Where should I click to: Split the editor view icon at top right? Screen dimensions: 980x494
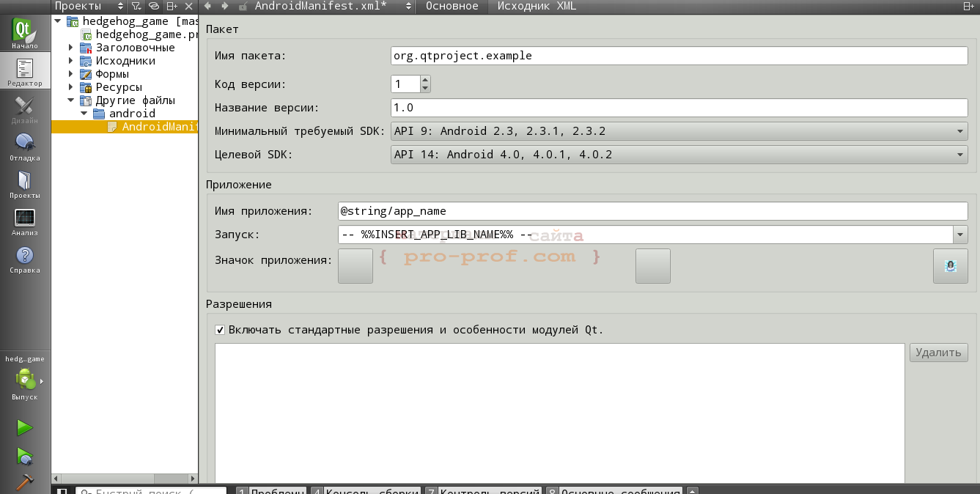click(x=969, y=6)
